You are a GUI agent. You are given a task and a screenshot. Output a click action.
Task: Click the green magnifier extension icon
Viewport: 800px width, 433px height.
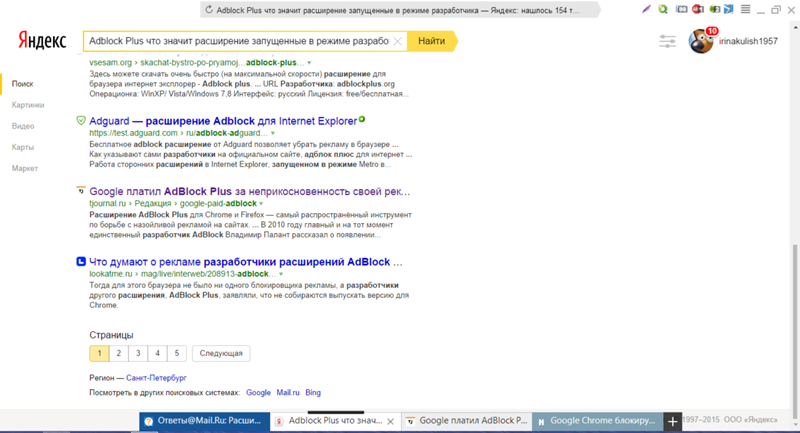(663, 9)
